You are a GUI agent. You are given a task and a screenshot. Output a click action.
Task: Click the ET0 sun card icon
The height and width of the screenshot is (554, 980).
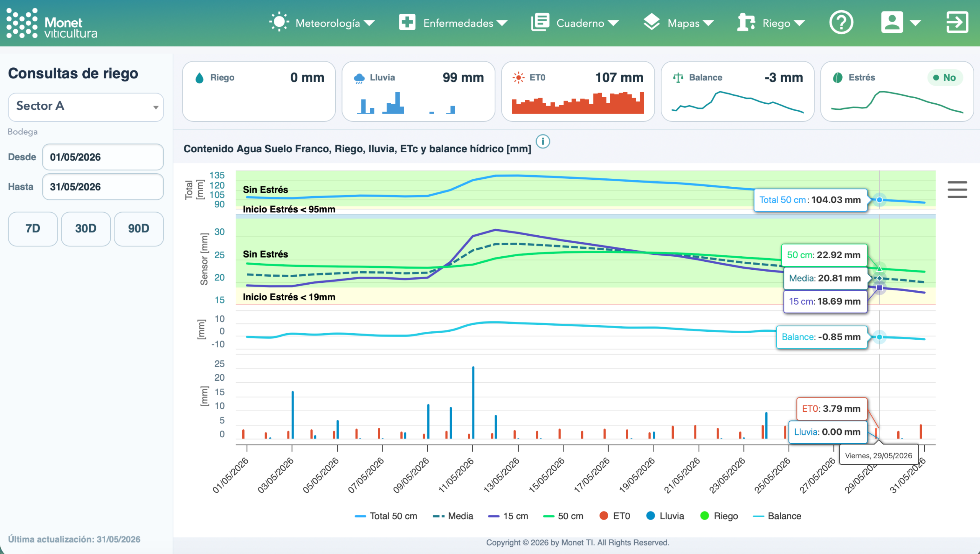pyautogui.click(x=518, y=78)
